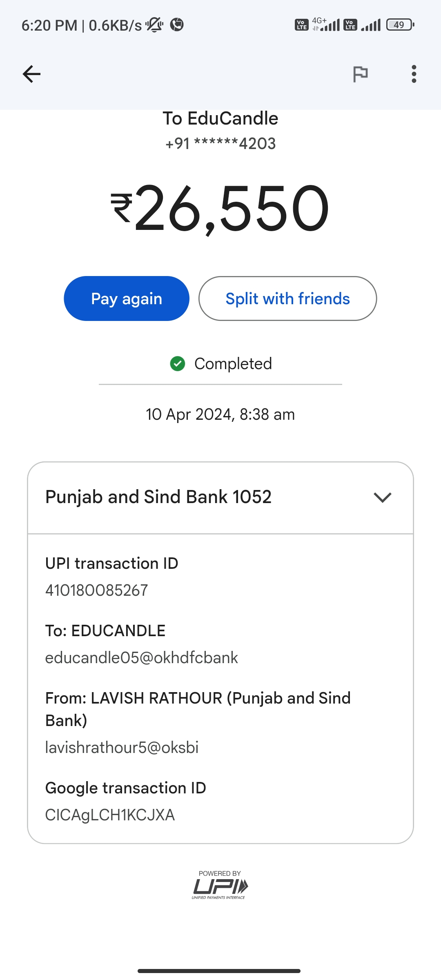The width and height of the screenshot is (441, 980).
Task: Tap the ₹26,550 amount
Action: 220,209
